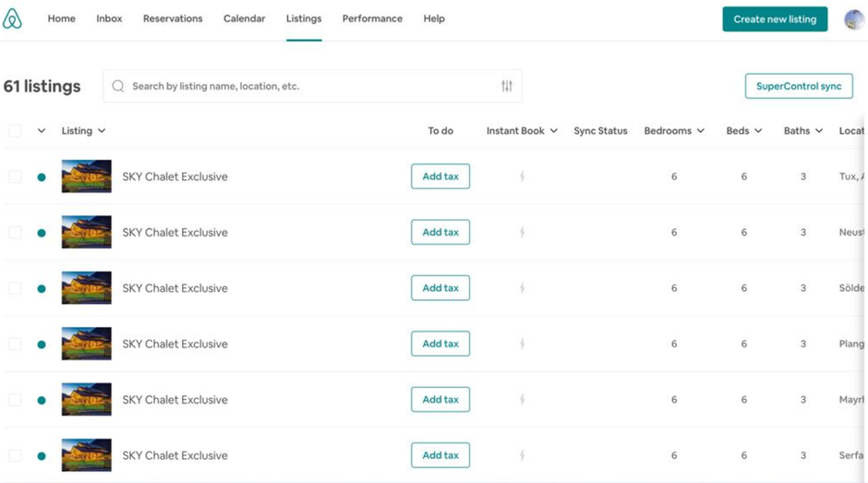Click Instant Book lightning icon in first row
The height and width of the screenshot is (483, 868).
[522, 176]
